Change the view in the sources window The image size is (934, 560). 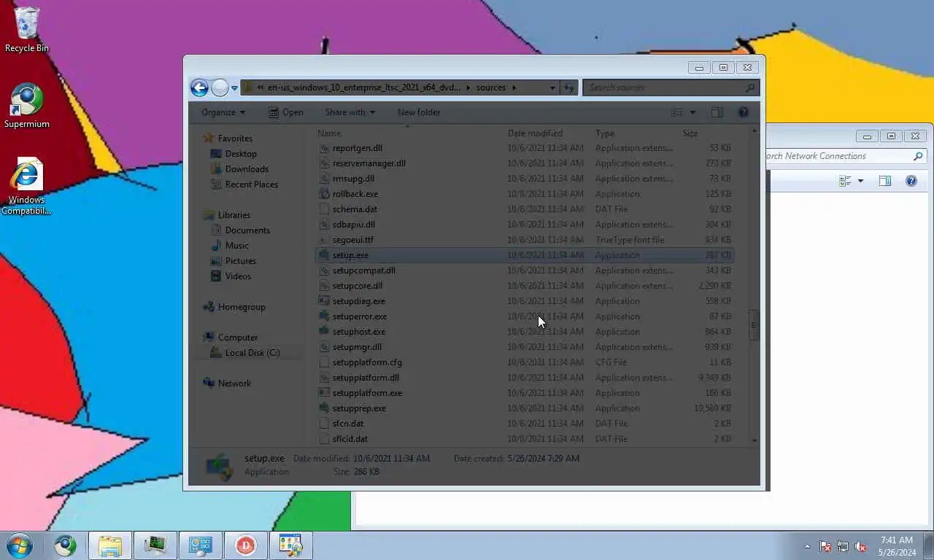tap(677, 112)
